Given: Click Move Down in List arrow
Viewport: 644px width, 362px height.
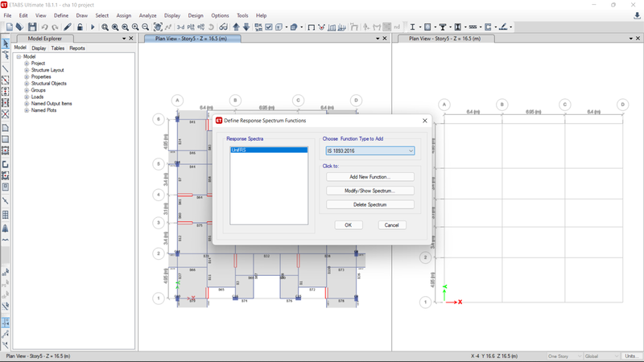Looking at the screenshot, I should point(246,27).
